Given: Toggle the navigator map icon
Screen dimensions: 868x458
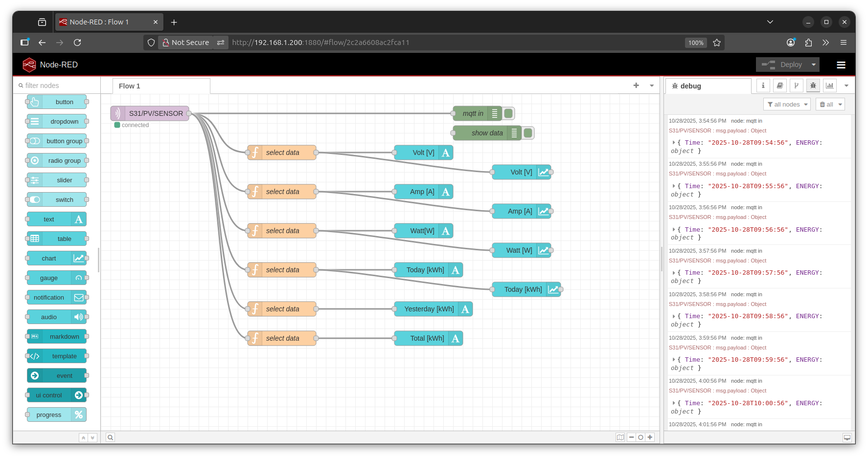Looking at the screenshot, I should (x=620, y=437).
